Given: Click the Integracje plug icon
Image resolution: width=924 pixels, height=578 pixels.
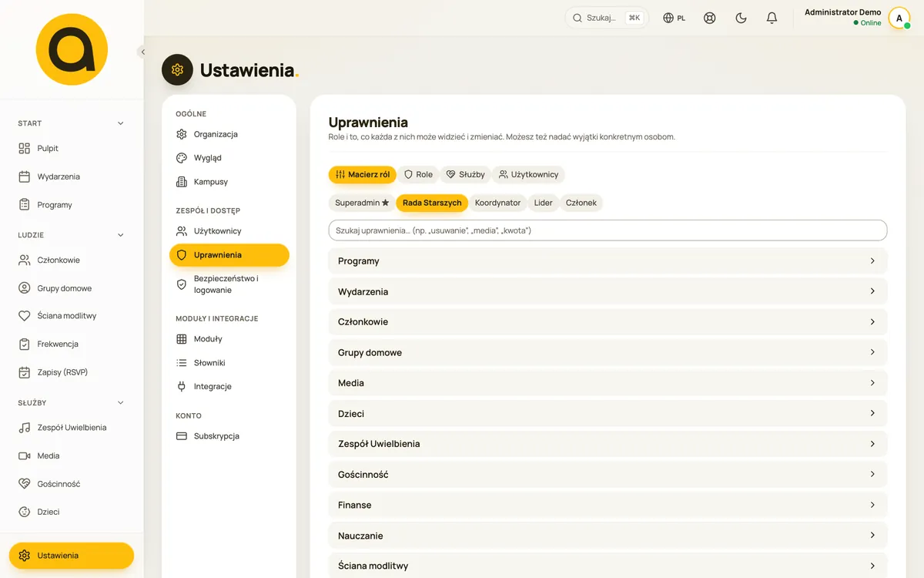Looking at the screenshot, I should point(182,387).
